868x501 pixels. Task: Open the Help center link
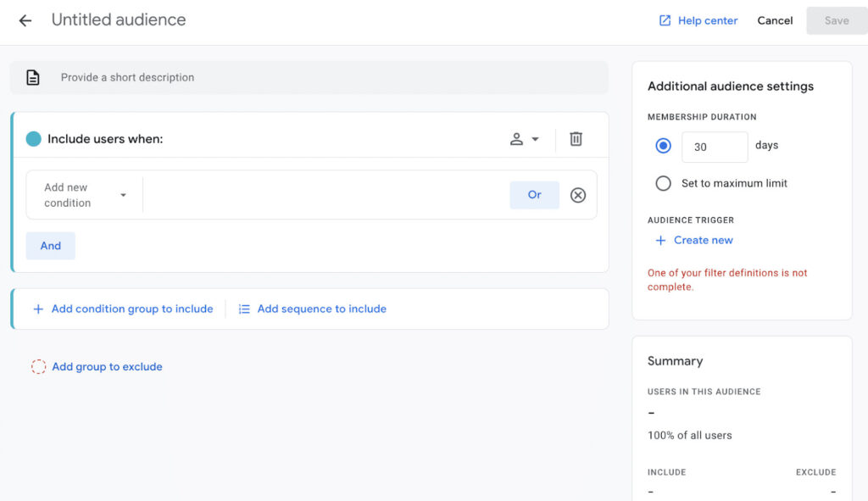[x=707, y=20]
